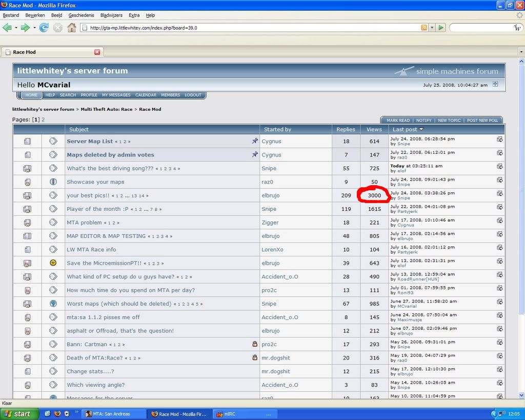Viewport: 525px width, 420px height.
Task: Click the lightbulb icon for Worst maps topic
Action: tap(53, 304)
